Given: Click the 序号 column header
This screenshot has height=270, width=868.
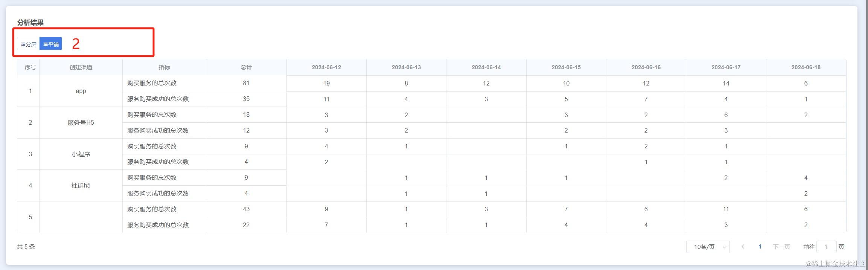Looking at the screenshot, I should click(x=30, y=67).
